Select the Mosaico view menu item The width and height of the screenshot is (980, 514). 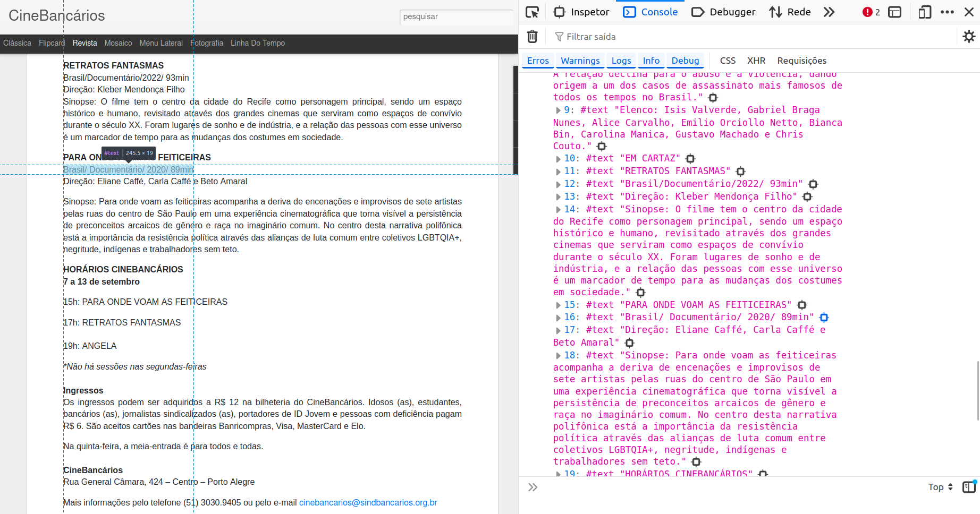point(118,43)
